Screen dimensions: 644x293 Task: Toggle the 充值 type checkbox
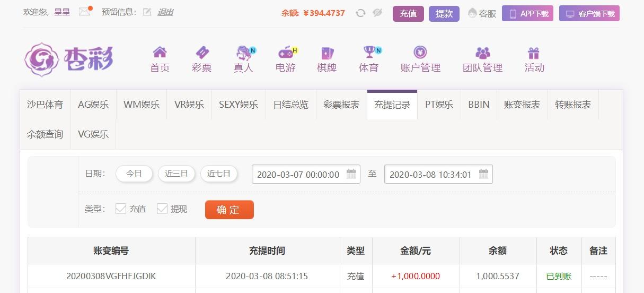tap(121, 209)
